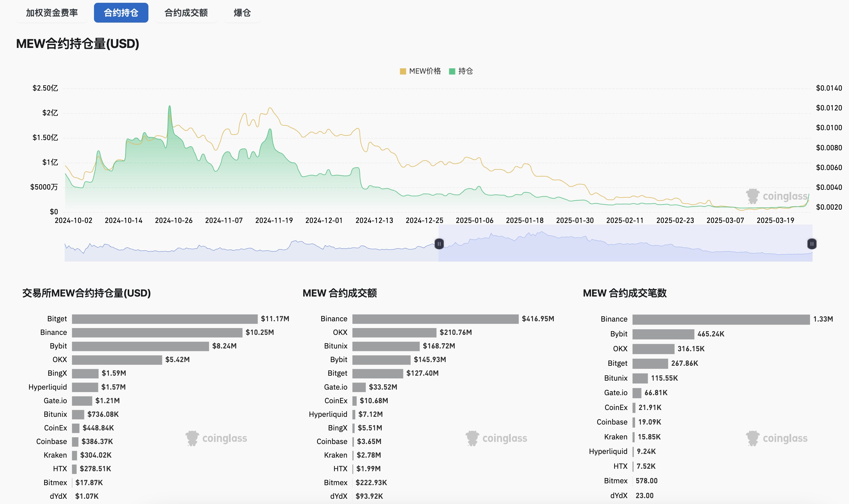Click the Bitget $11.17M open interest bar
This screenshot has width=849, height=504.
pos(165,319)
